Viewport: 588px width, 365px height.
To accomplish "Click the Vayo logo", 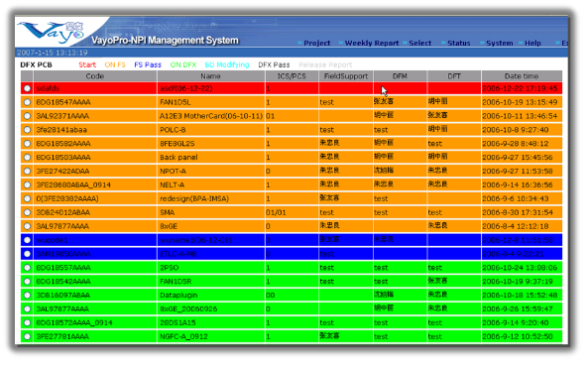I will click(x=52, y=32).
